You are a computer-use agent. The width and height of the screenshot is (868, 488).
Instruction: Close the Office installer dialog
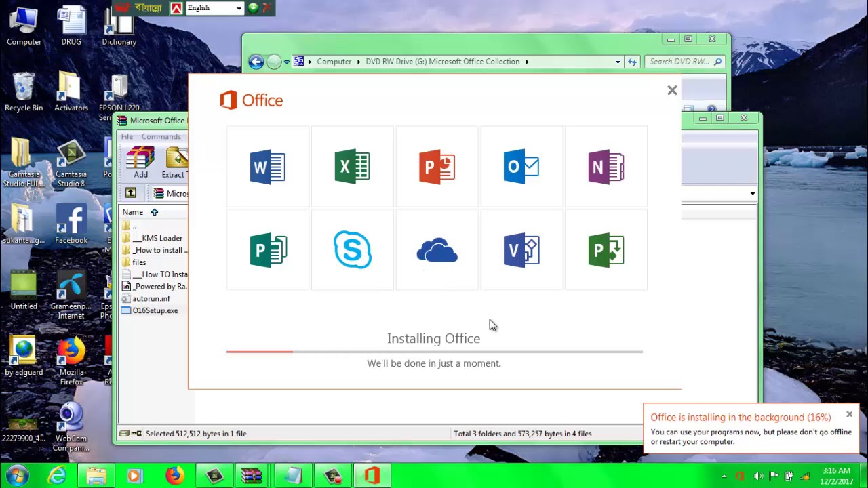672,90
